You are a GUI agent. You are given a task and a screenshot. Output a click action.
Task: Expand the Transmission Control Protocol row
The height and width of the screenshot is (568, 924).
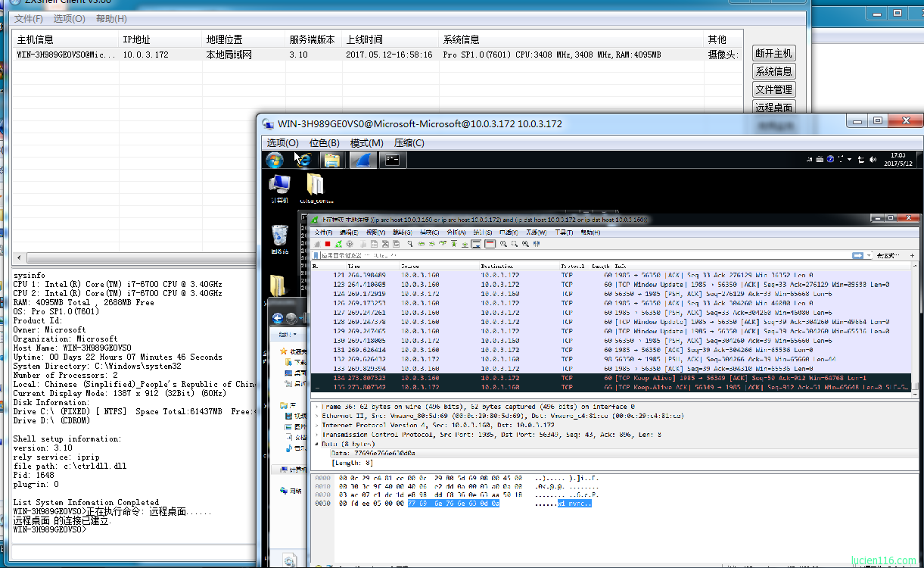click(x=316, y=435)
